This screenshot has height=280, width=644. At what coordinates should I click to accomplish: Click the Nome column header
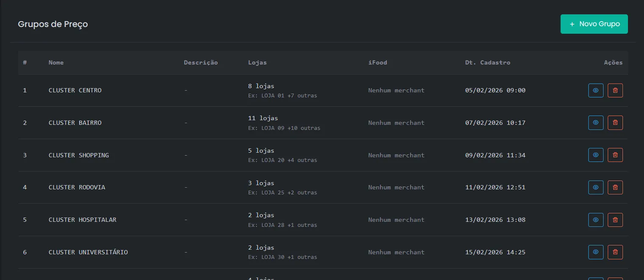pos(56,63)
